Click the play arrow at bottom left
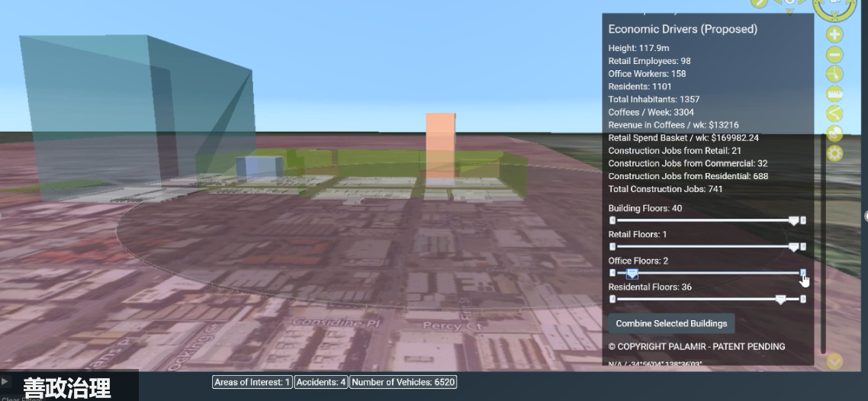This screenshot has width=868, height=401. (x=5, y=380)
